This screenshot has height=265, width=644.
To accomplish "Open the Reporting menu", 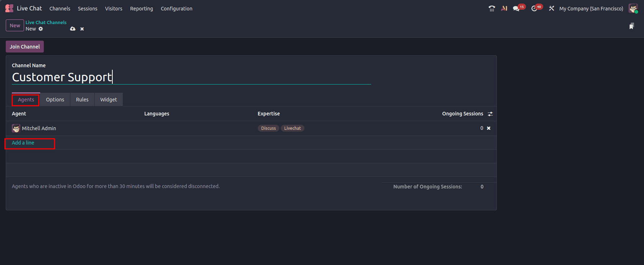I will point(141,9).
